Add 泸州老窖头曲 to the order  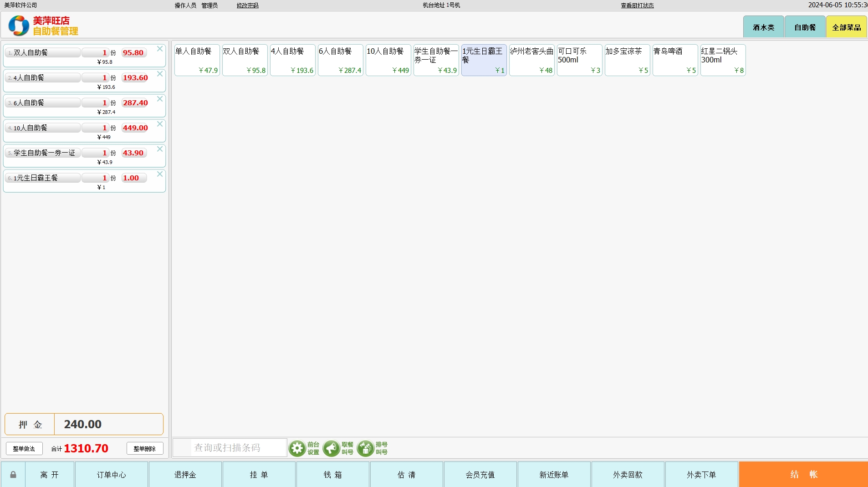(x=531, y=60)
